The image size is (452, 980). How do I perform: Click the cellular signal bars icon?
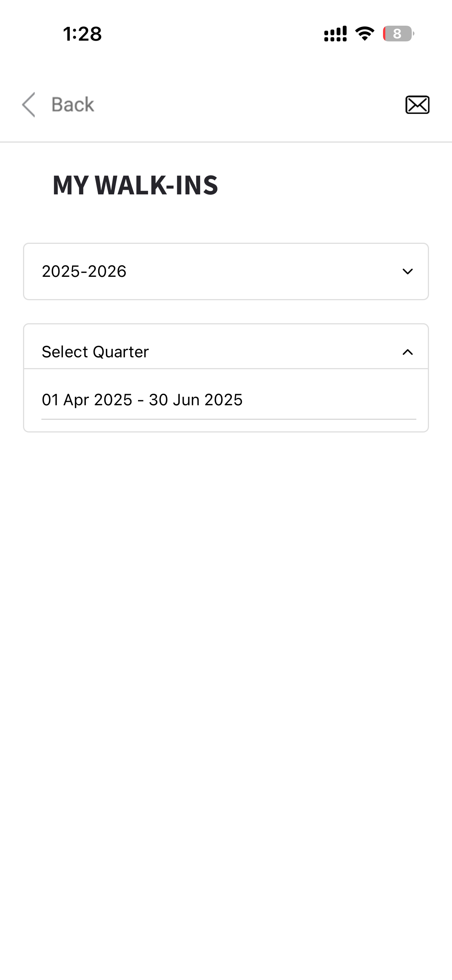[335, 34]
